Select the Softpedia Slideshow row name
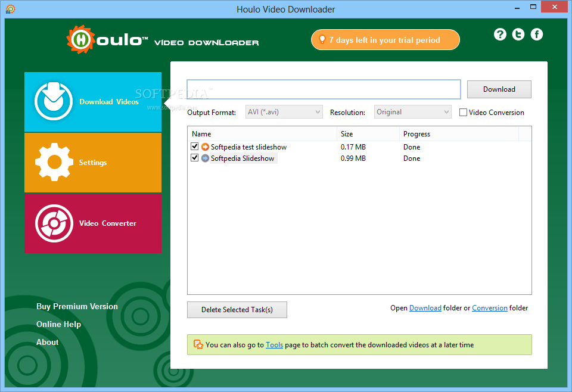572x392 pixels. pyautogui.click(x=243, y=158)
